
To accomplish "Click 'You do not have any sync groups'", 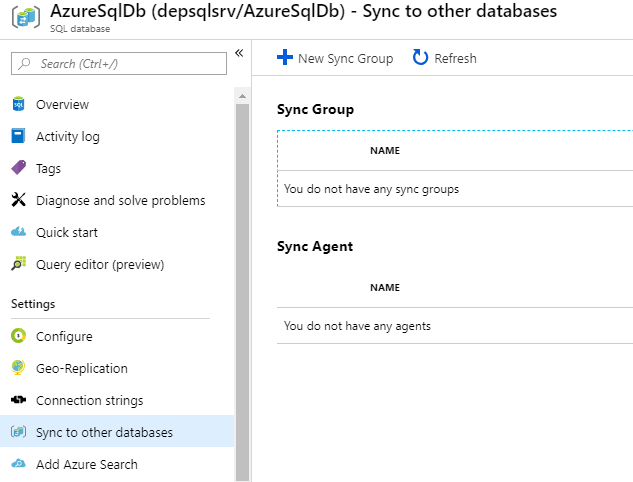I will tap(371, 189).
